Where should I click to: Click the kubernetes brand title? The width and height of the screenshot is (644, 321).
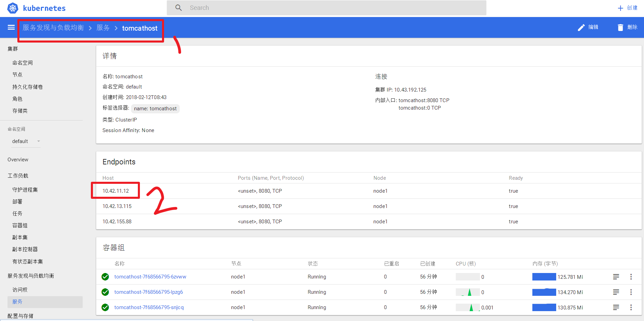(44, 8)
